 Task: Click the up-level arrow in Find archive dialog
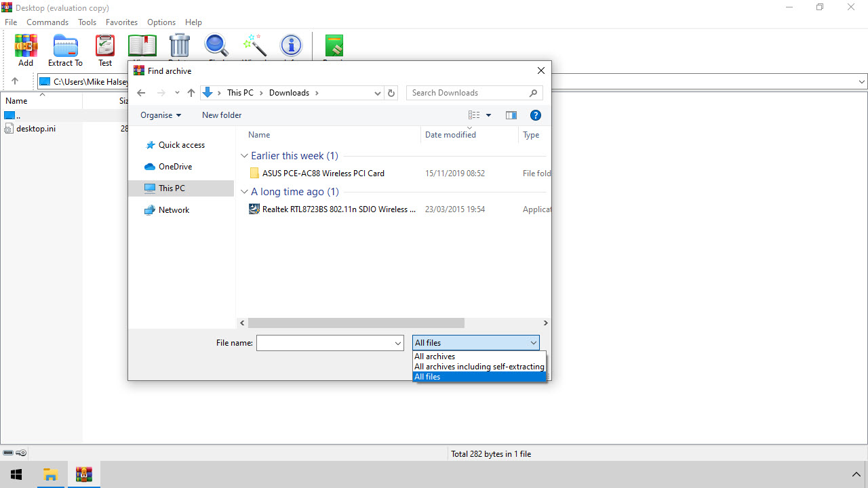coord(191,93)
